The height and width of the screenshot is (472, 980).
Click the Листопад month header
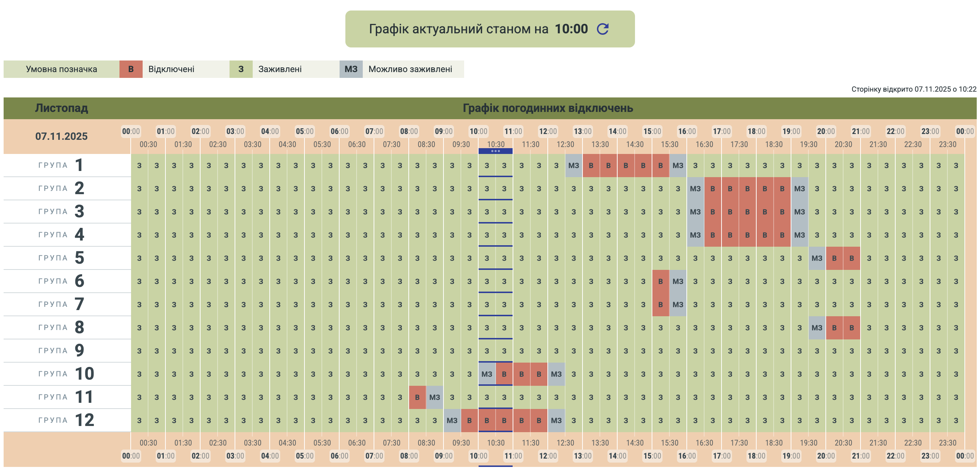tap(61, 108)
